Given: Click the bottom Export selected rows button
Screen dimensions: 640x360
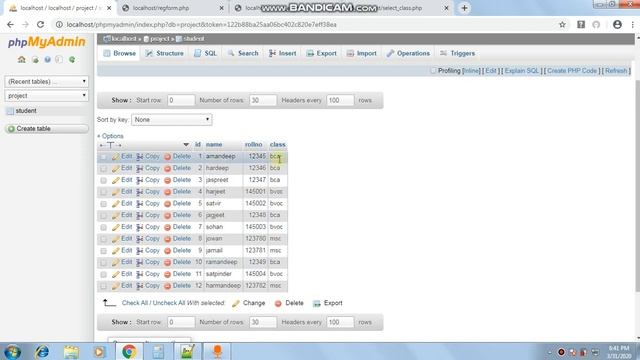Looking at the screenshot, I should 328,303.
